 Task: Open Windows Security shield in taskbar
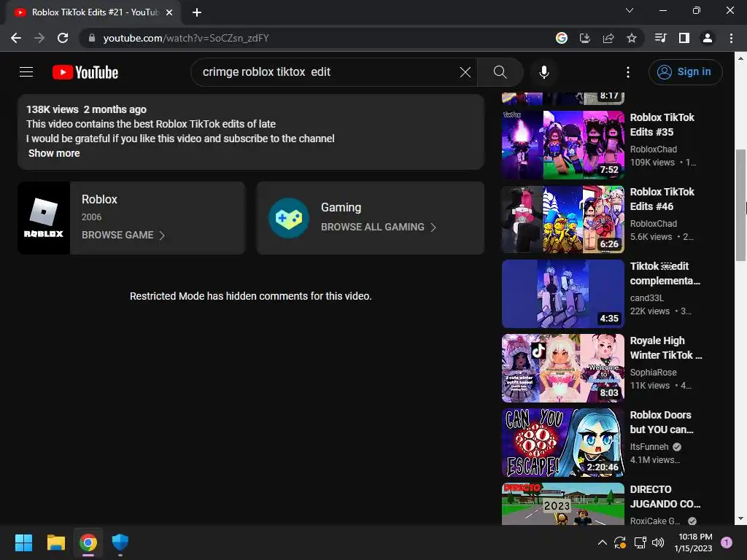pyautogui.click(x=120, y=542)
